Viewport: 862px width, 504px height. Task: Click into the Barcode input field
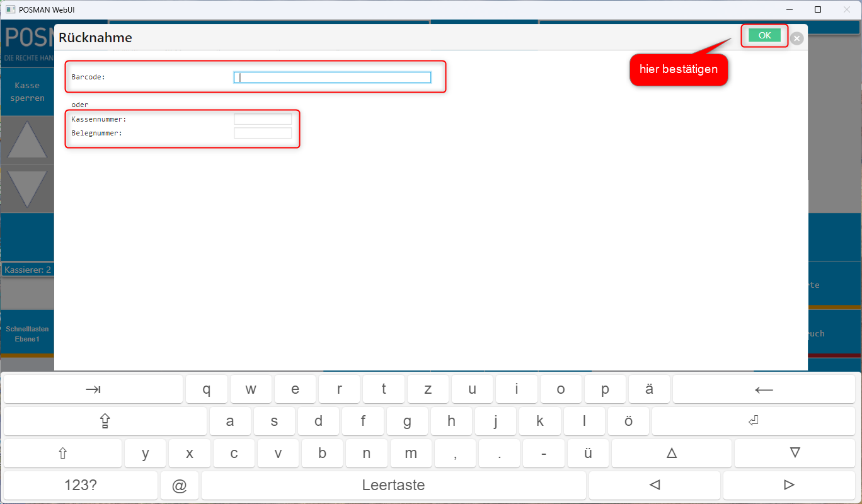tap(332, 77)
